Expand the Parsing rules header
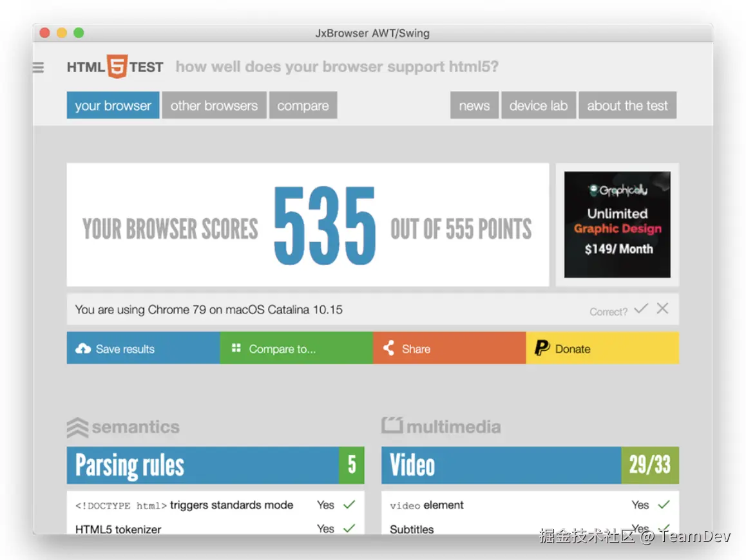 click(x=216, y=465)
